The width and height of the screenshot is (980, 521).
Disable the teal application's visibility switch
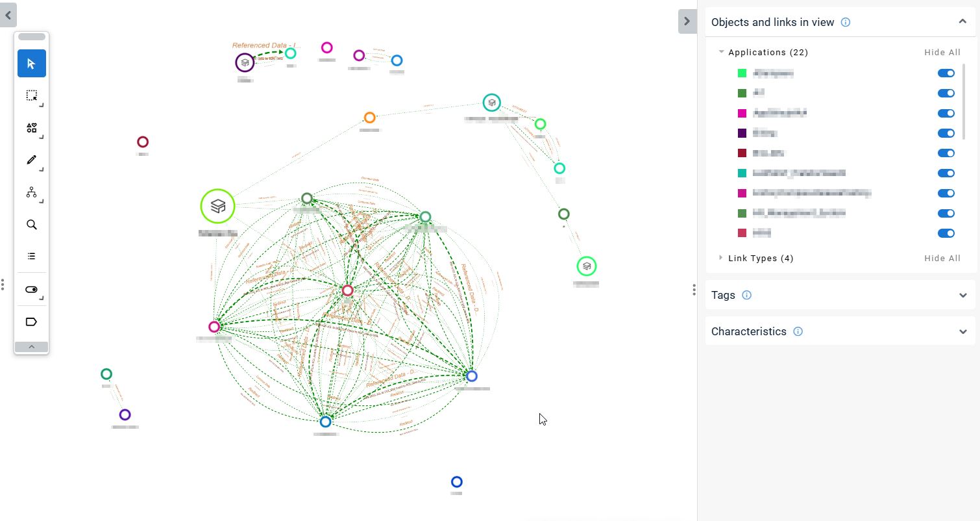pyautogui.click(x=946, y=173)
